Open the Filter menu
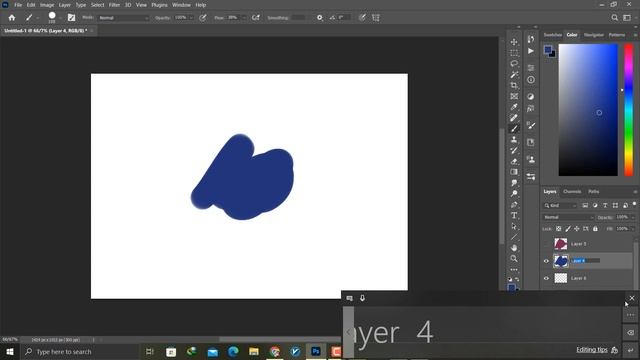This screenshot has width=640, height=360. tap(114, 5)
